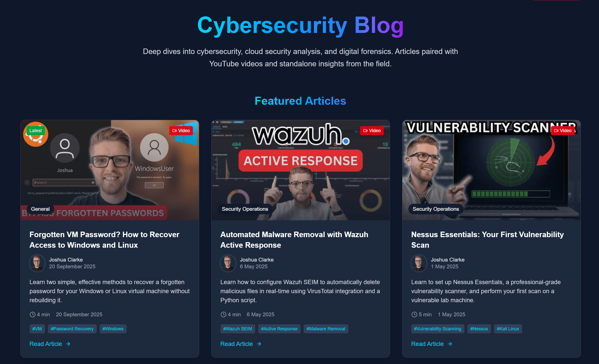599x364 pixels.
Task: Select the #Windows tag
Action: [x=113, y=329]
